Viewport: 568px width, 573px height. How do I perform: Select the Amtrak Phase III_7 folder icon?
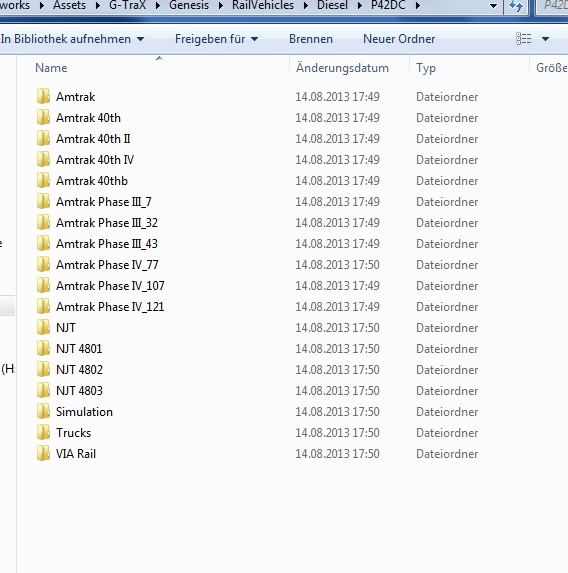43,202
